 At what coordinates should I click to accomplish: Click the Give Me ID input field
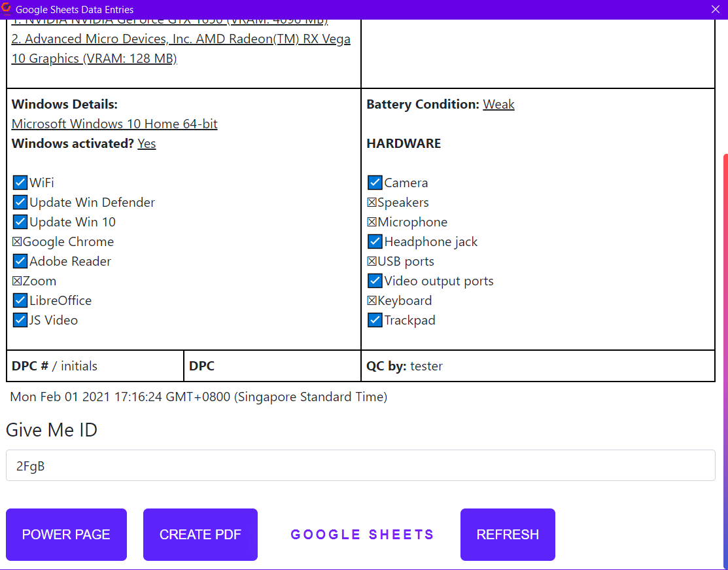360,465
